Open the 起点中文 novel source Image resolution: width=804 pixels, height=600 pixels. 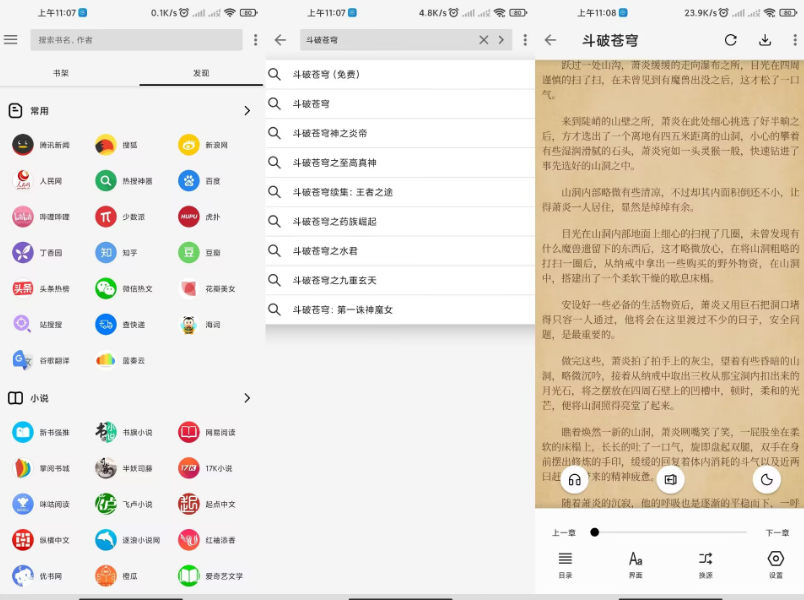click(189, 504)
